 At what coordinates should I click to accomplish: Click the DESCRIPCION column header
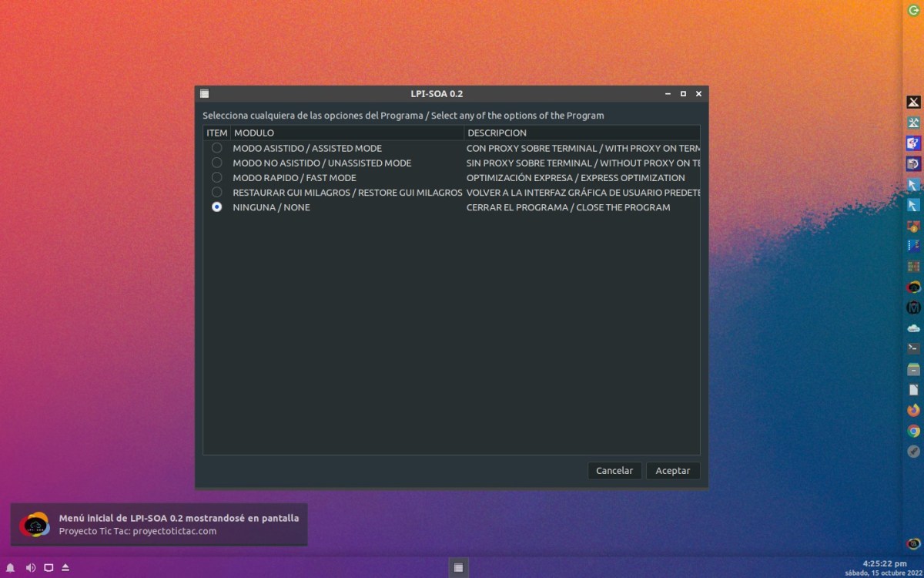click(581, 133)
